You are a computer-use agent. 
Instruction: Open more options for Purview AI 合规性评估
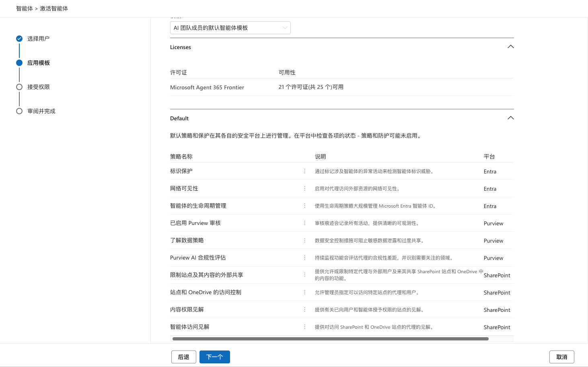(x=304, y=258)
